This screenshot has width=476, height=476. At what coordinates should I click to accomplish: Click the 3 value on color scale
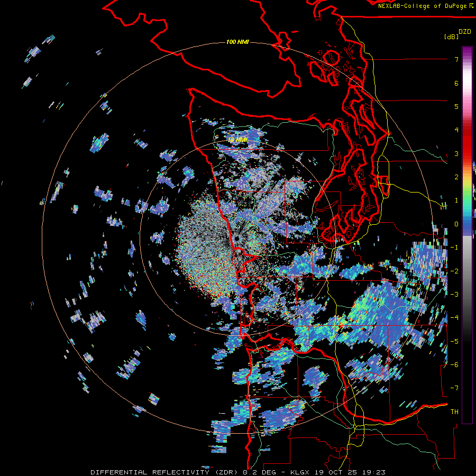click(x=456, y=153)
